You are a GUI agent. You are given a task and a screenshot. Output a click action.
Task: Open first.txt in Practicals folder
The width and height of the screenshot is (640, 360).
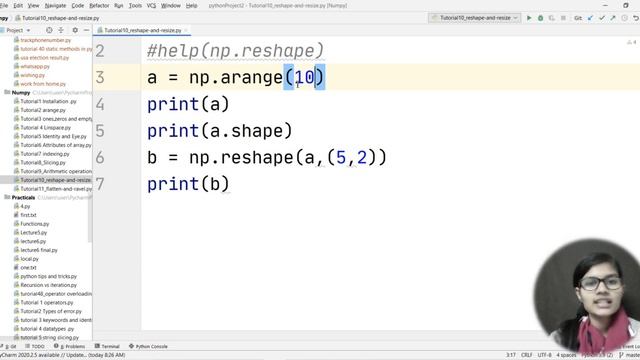click(x=28, y=215)
